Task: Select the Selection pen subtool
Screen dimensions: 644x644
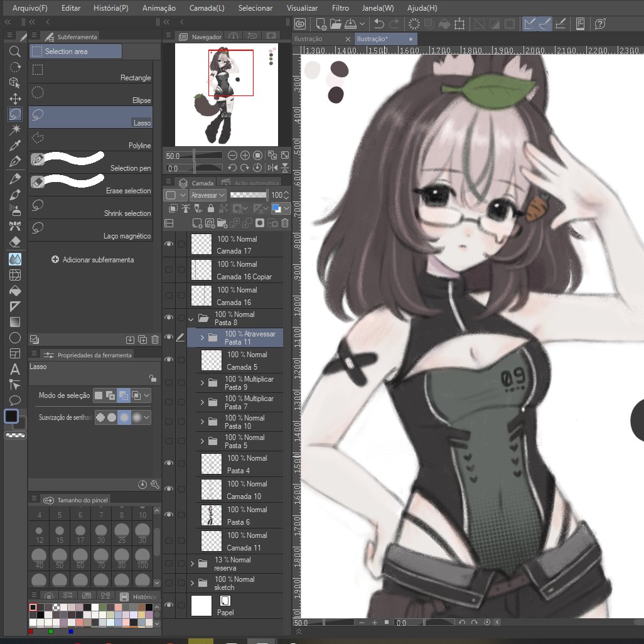Action: click(x=91, y=163)
